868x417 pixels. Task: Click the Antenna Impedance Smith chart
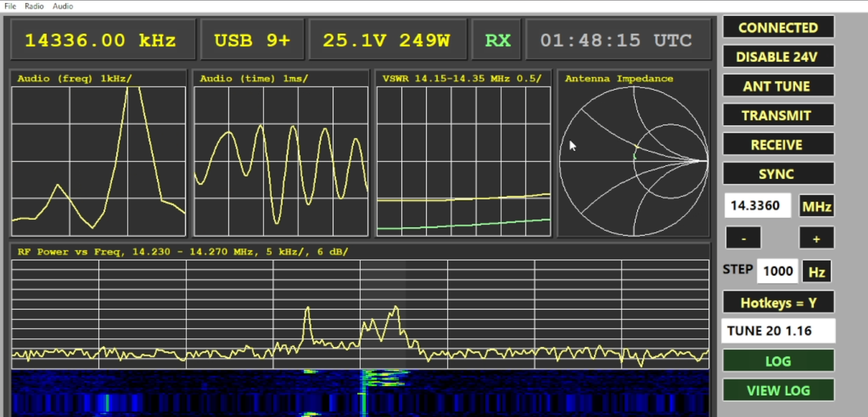coord(634,161)
